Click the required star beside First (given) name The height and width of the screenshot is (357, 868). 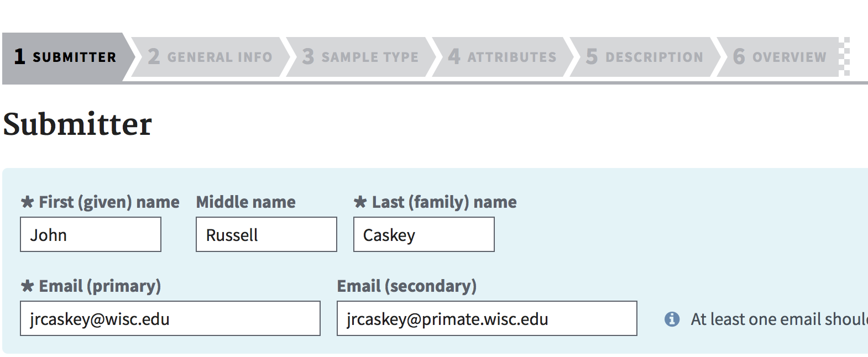coord(27,202)
